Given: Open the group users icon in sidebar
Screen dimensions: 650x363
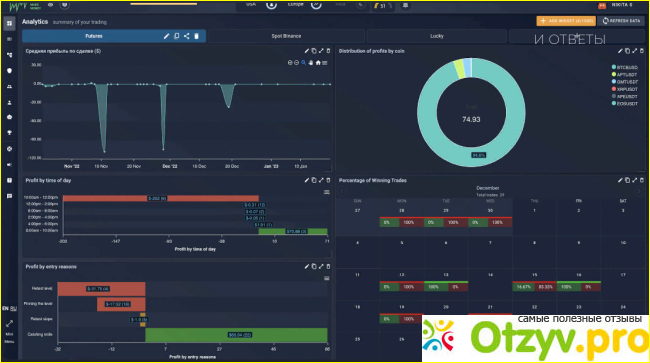Looking at the screenshot, I should click(x=9, y=87).
